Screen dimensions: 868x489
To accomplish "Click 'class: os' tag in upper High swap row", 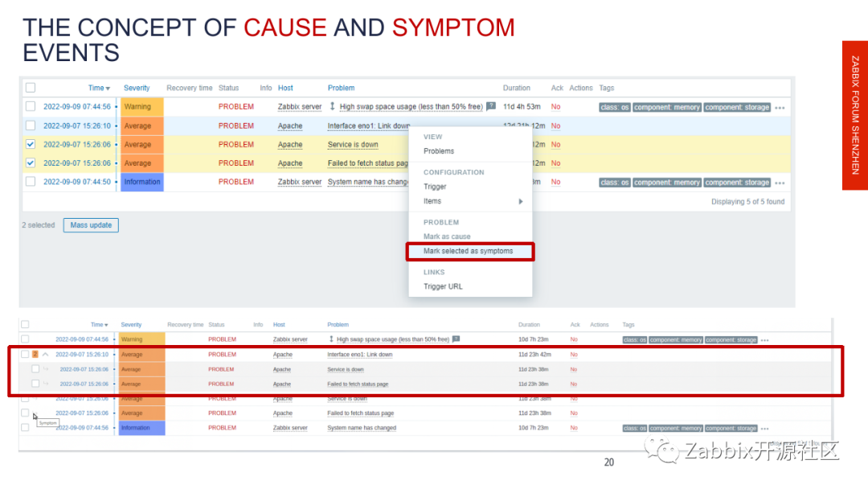I will click(x=615, y=108).
